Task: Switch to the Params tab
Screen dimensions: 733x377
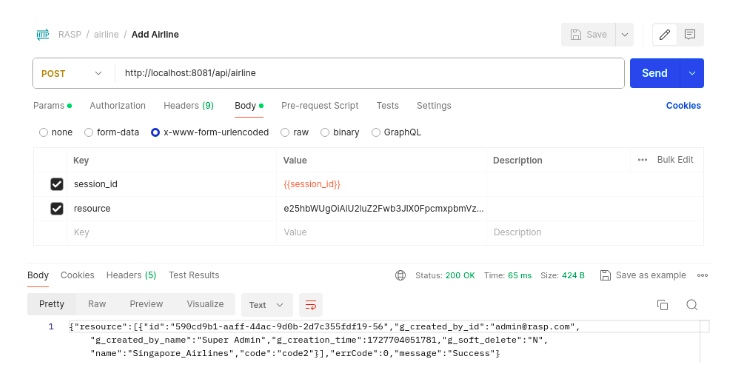Action: 52,106
